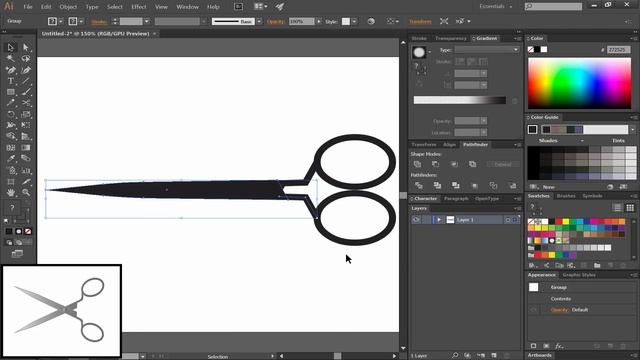This screenshot has height=360, width=640.
Task: Open the Harmony Rules dropdown in Color Guide
Action: (632, 130)
